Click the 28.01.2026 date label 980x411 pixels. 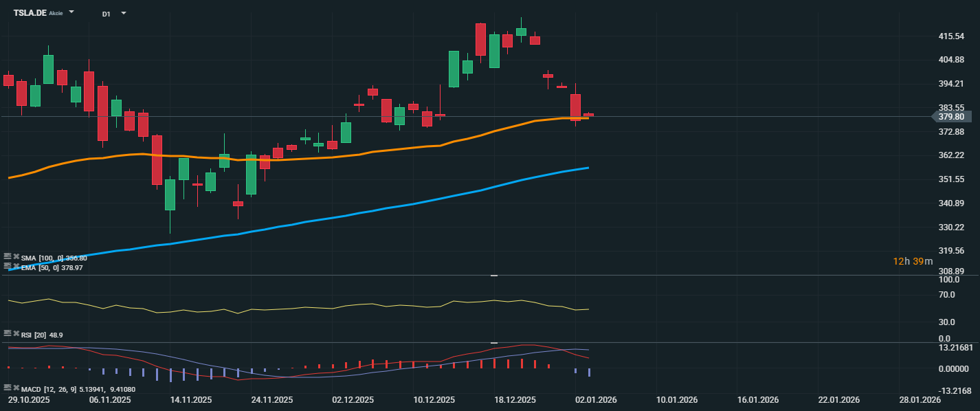pyautogui.click(x=920, y=400)
